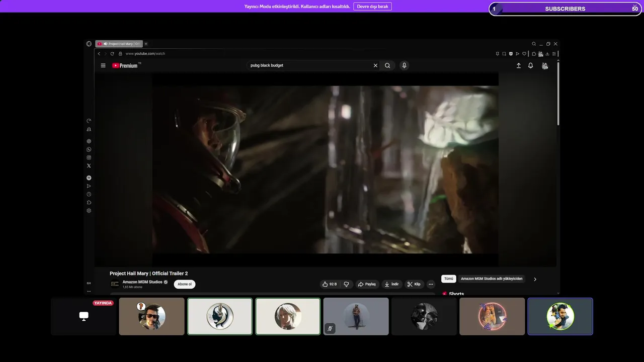Click the page vertical scrollbar
644x362 pixels.
[x=558, y=93]
